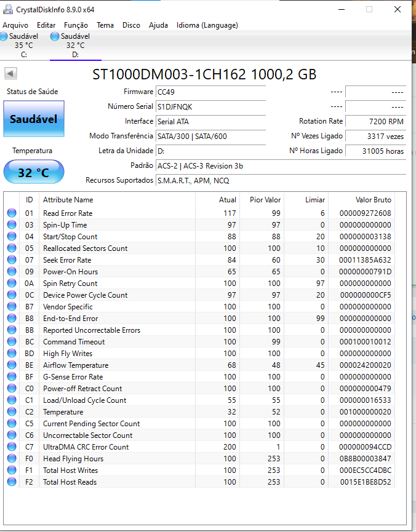Select the Uncorrectable Sector Count row name
This screenshot has width=416, height=532.
coord(87,435)
